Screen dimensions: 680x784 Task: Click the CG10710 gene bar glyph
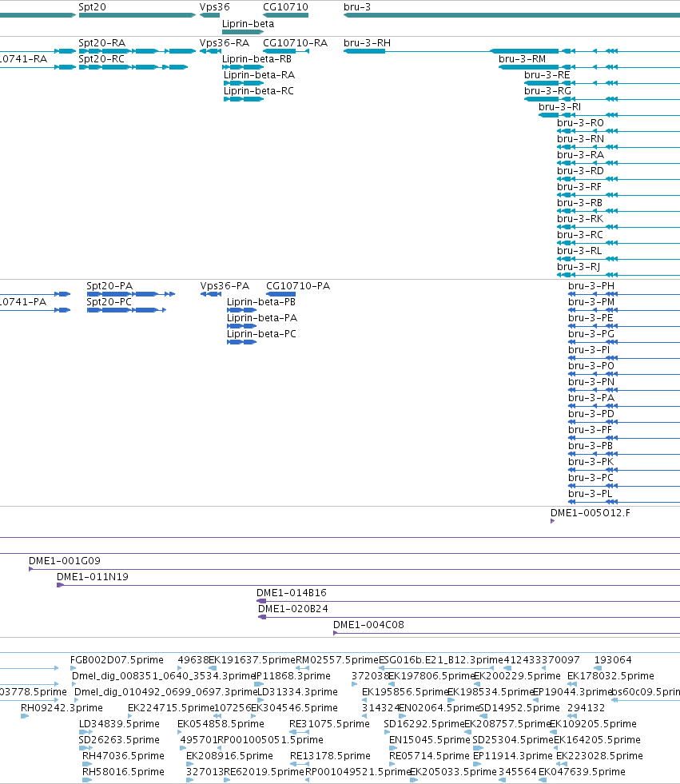(285, 15)
